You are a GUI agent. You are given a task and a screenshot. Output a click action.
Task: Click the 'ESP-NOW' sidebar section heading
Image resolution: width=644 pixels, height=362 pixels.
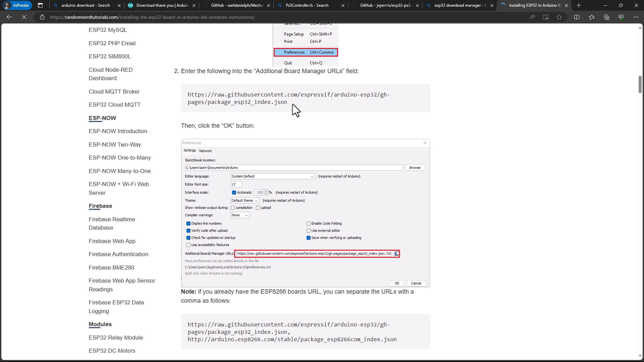pos(102,118)
